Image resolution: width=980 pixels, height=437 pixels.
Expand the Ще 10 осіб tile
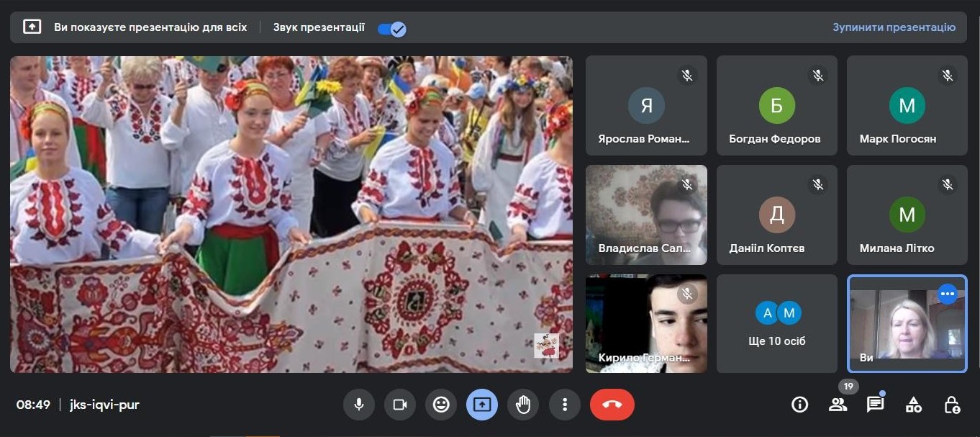[777, 323]
